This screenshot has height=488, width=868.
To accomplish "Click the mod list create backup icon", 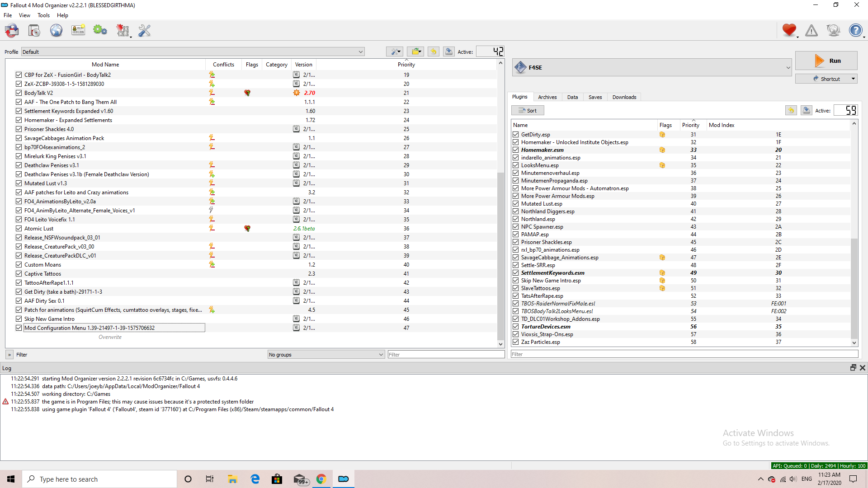I will click(x=449, y=52).
